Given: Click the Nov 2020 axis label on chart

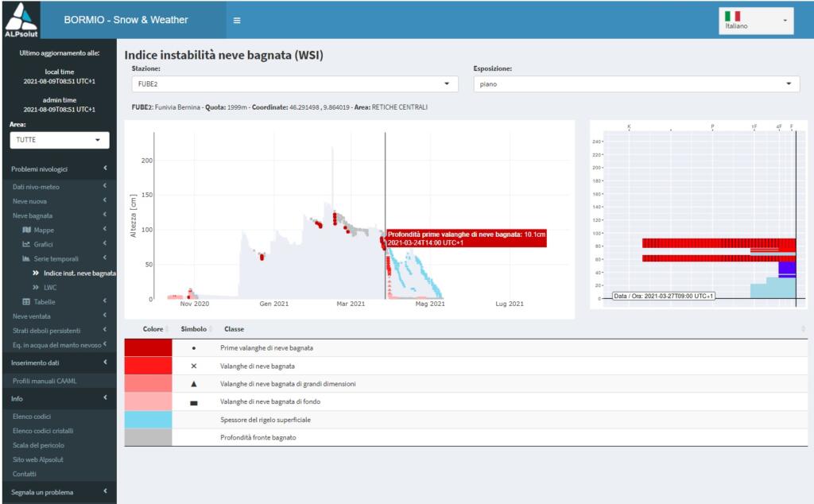Looking at the screenshot, I should tap(195, 304).
